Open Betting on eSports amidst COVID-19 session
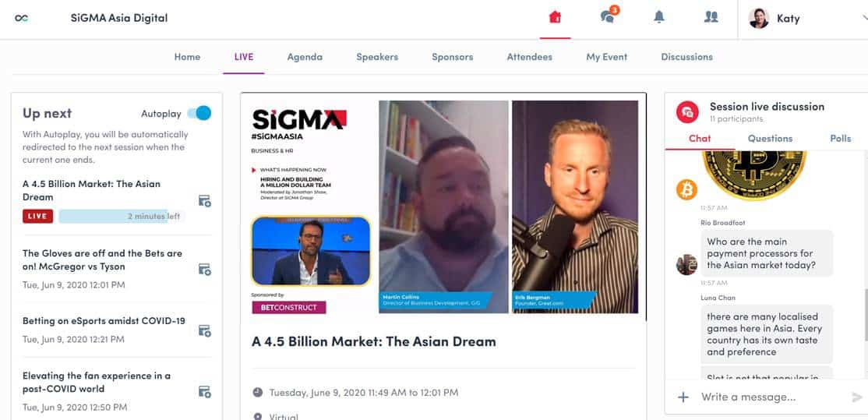The image size is (868, 420). [104, 321]
